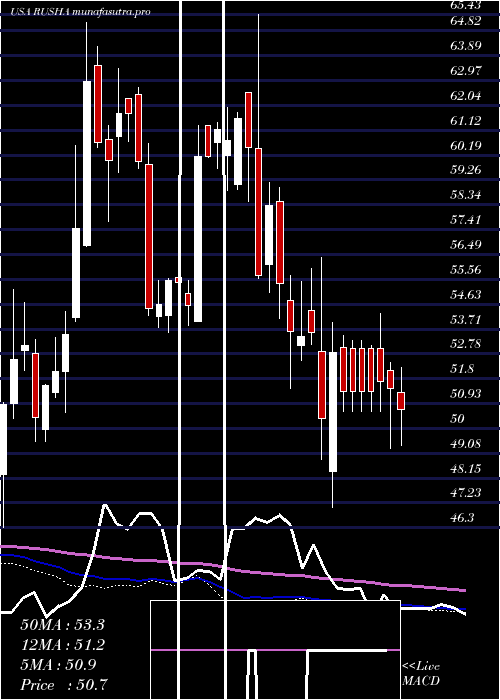The image size is (500, 700).
Task: Click the '<<Live MACD' label
Action: point(421,674)
